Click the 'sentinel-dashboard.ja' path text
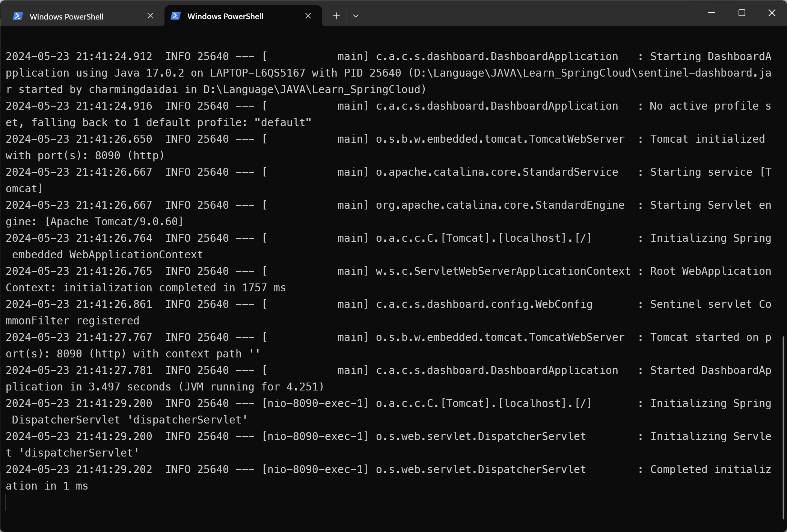Image resolution: width=787 pixels, height=532 pixels. (704, 73)
